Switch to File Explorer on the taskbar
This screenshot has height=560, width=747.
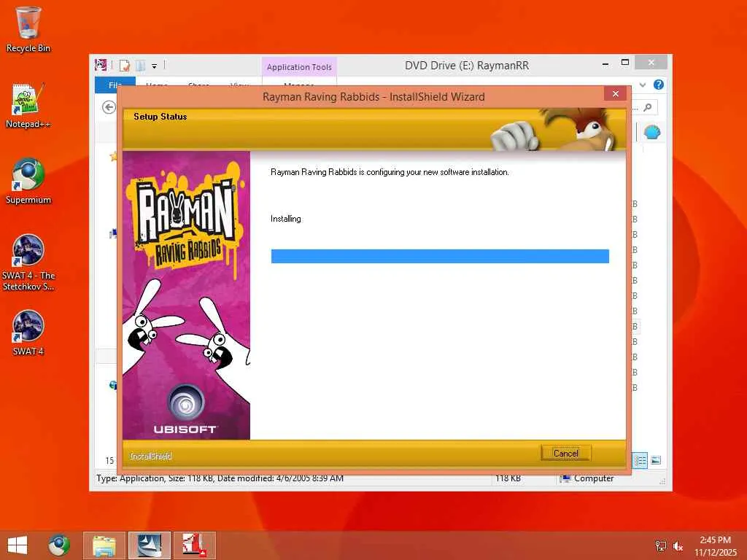104,545
